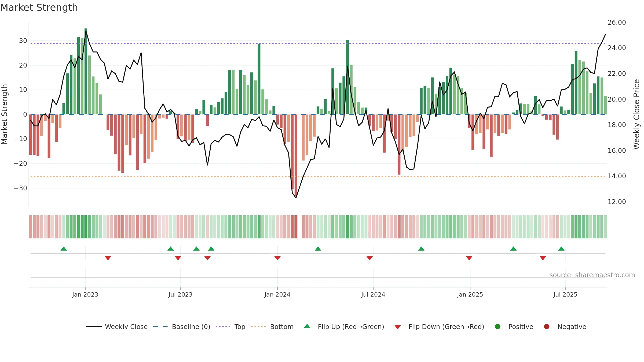Click the −30 Market Strength axis tick

(x=21, y=188)
